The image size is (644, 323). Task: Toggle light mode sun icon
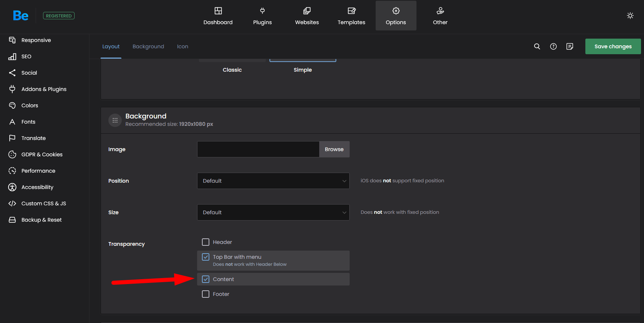coord(630,16)
